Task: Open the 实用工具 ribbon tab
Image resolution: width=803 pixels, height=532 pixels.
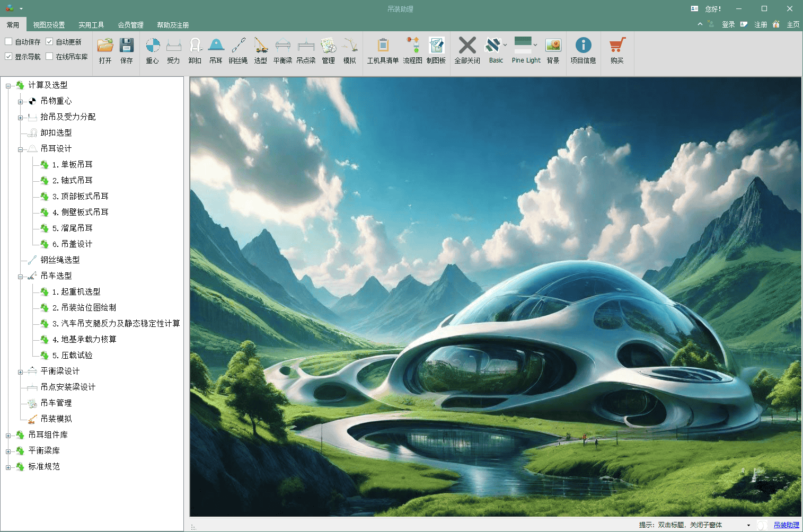Action: tap(91, 25)
